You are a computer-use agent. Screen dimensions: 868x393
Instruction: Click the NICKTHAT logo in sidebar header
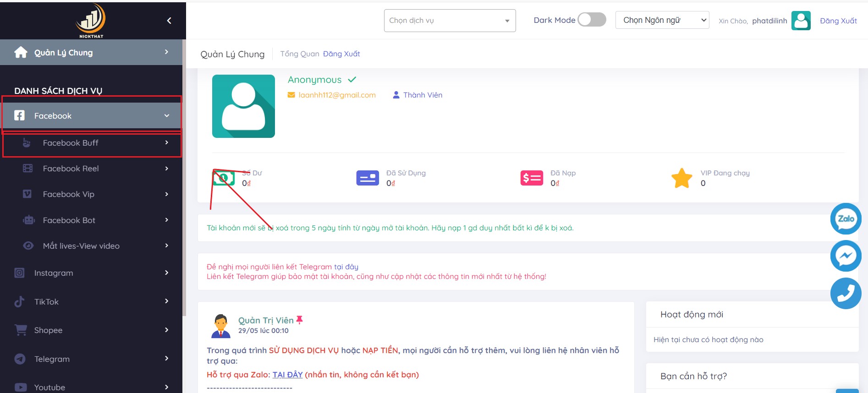point(91,20)
